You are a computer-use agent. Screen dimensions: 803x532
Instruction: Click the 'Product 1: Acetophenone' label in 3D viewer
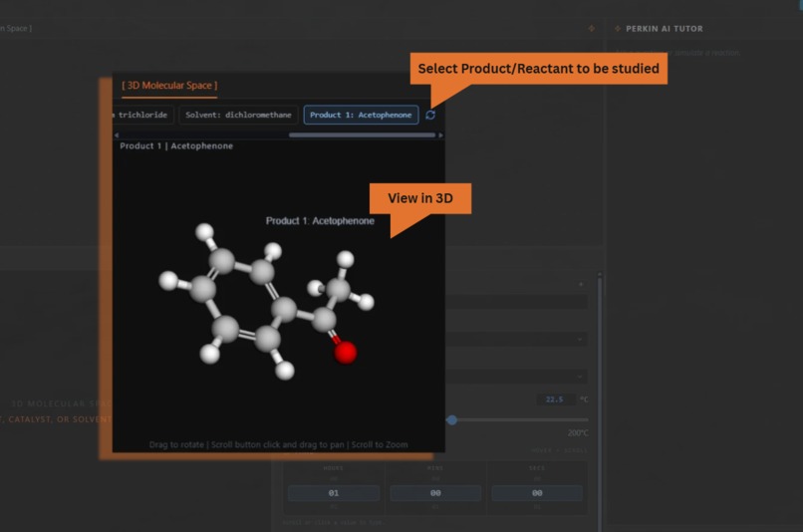(x=320, y=221)
